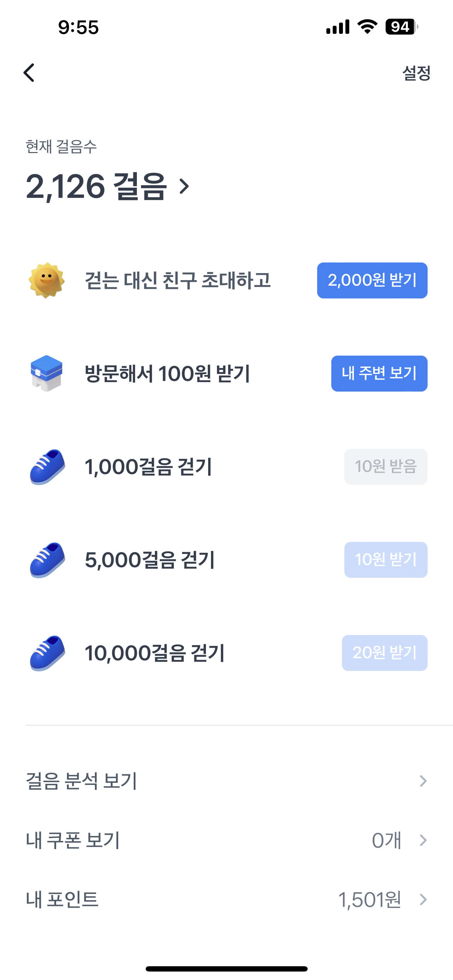453x980 pixels.
Task: Expand step details chevron beside 2,126 걸음
Action: (x=185, y=186)
